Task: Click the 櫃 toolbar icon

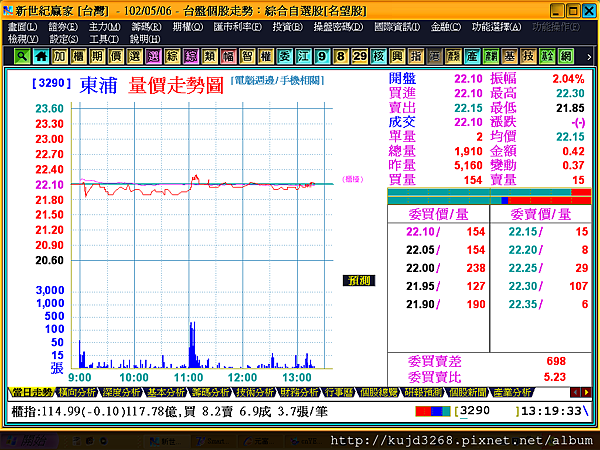Action: pyautogui.click(x=78, y=57)
